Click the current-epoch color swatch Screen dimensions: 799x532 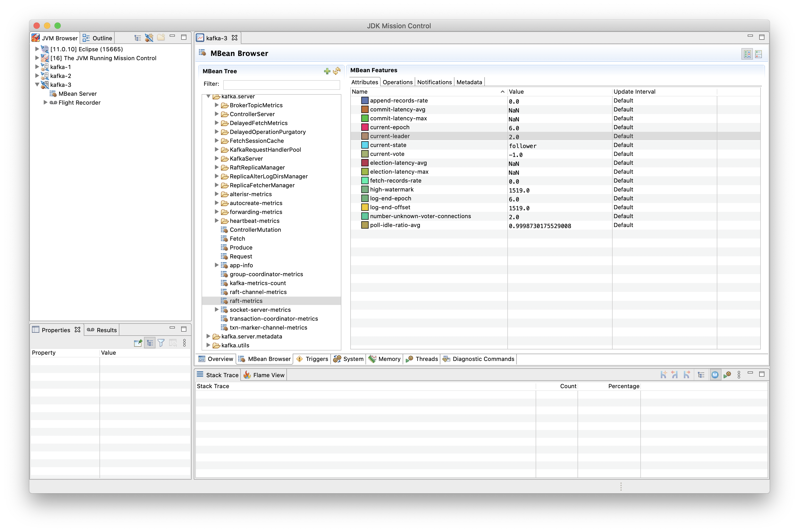pos(365,127)
